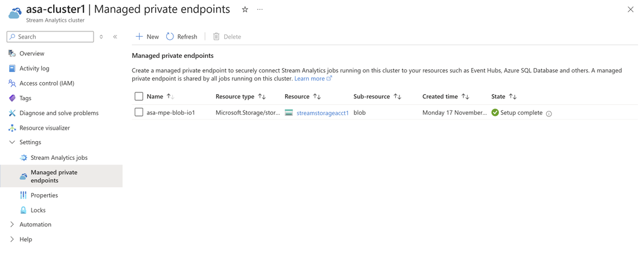Click the Stream Analytics jobs gear icon

pyautogui.click(x=24, y=157)
